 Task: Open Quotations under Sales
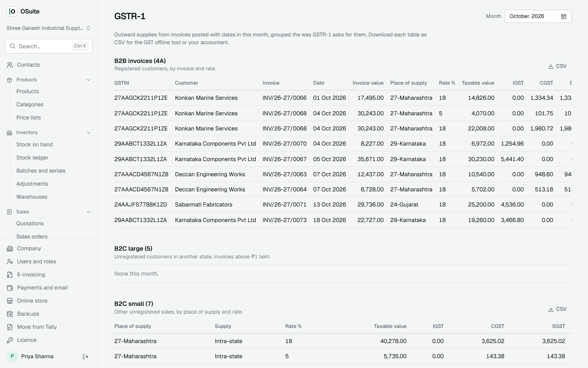click(30, 224)
